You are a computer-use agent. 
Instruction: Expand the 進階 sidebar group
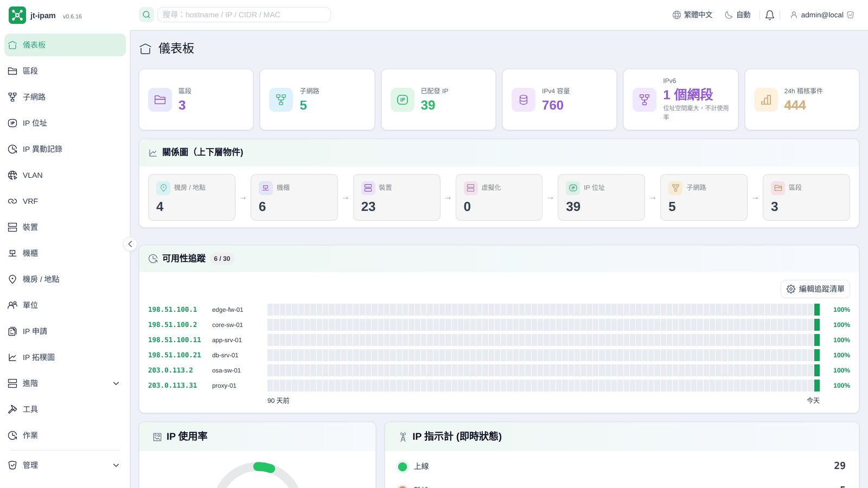(x=65, y=383)
